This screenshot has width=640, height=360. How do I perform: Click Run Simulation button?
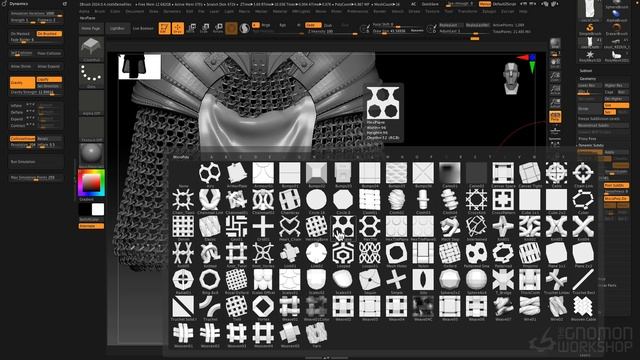36,162
